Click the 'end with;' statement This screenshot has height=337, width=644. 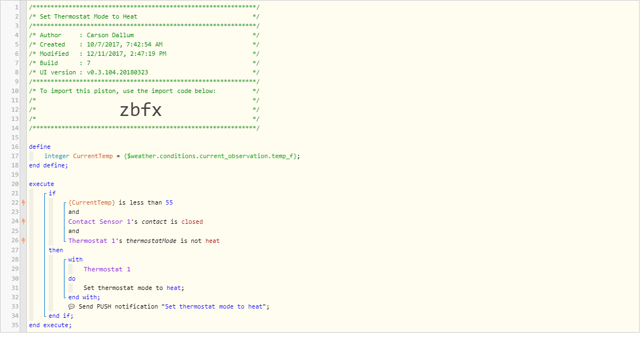coord(84,297)
